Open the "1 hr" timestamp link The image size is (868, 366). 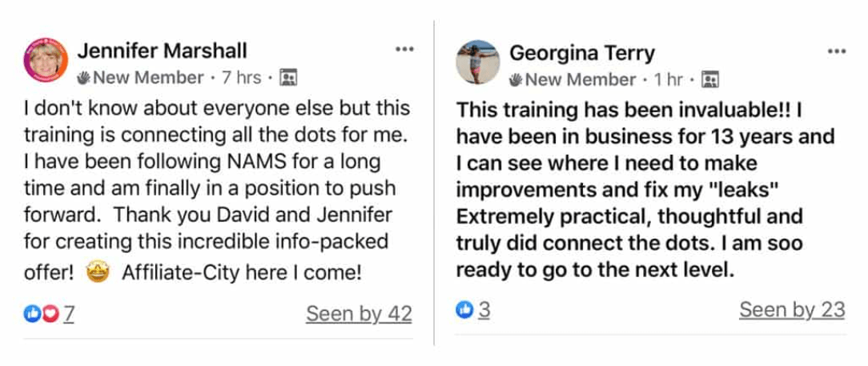click(669, 79)
